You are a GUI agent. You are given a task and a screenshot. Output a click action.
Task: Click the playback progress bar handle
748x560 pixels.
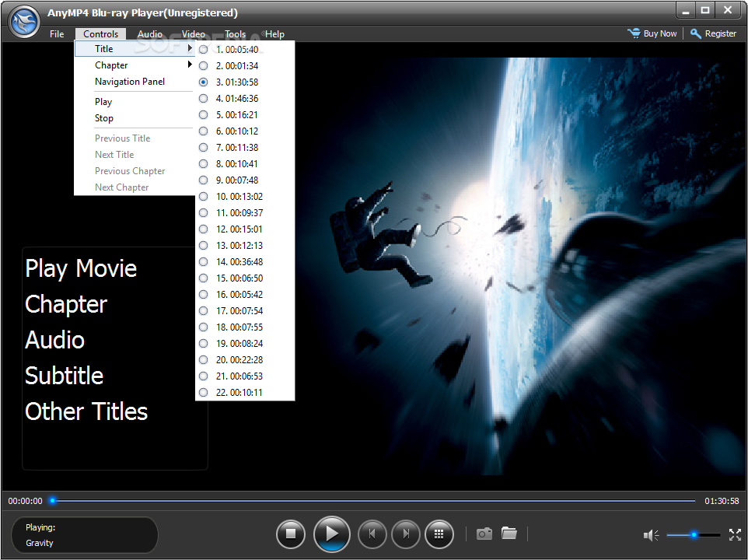[52, 500]
